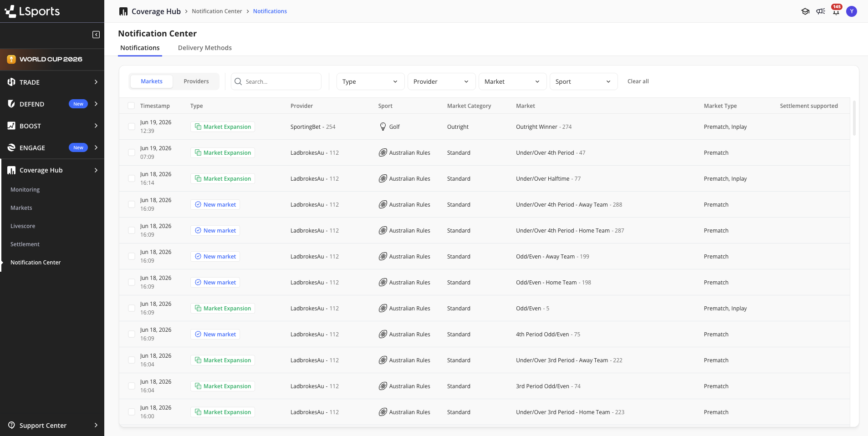The height and width of the screenshot is (436, 868).
Task: Collapse the sidebar panel icon
Action: tap(96, 35)
